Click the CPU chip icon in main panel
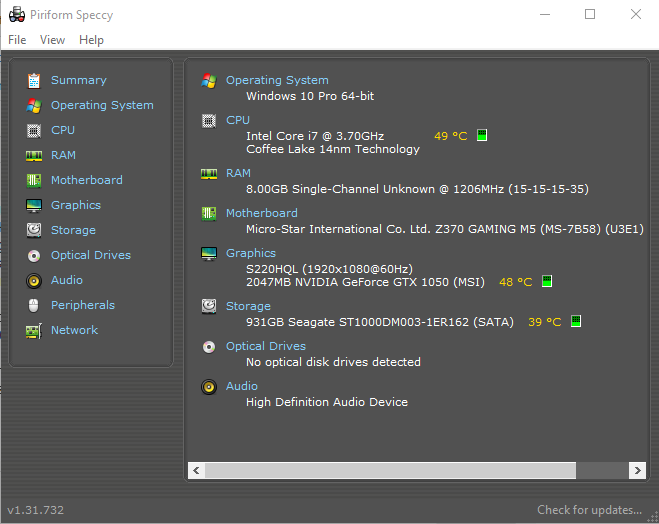The image size is (659, 524). [x=209, y=121]
